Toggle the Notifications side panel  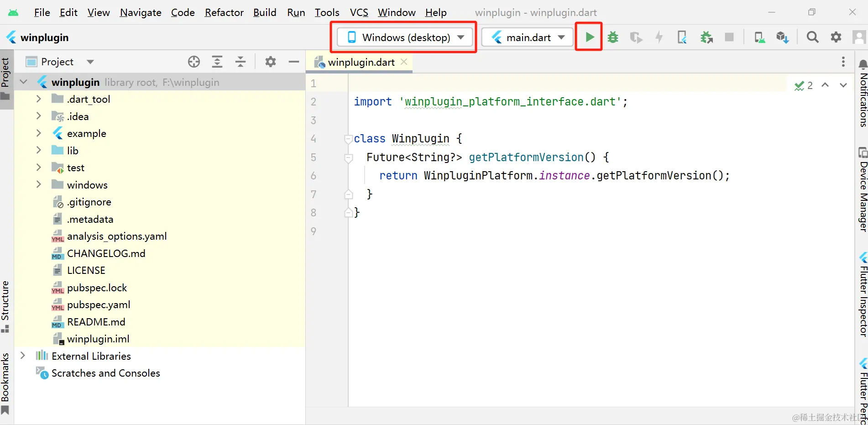[x=863, y=94]
